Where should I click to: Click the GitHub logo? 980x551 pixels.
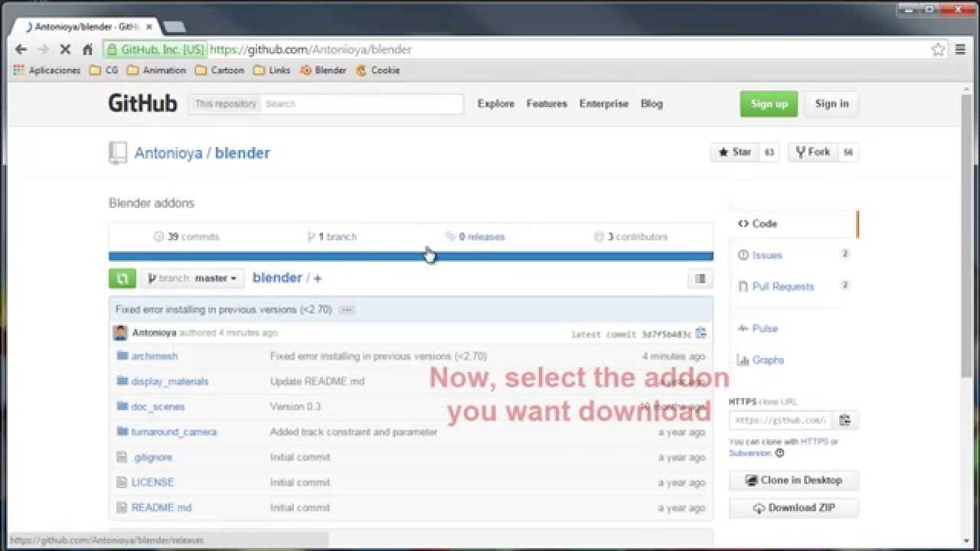point(142,103)
